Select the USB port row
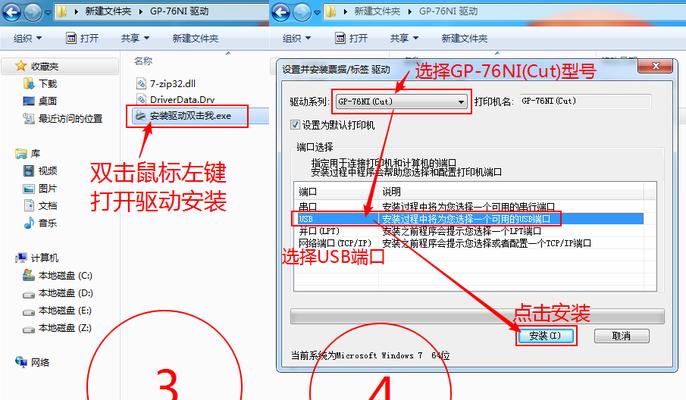686x400 pixels. 468,219
